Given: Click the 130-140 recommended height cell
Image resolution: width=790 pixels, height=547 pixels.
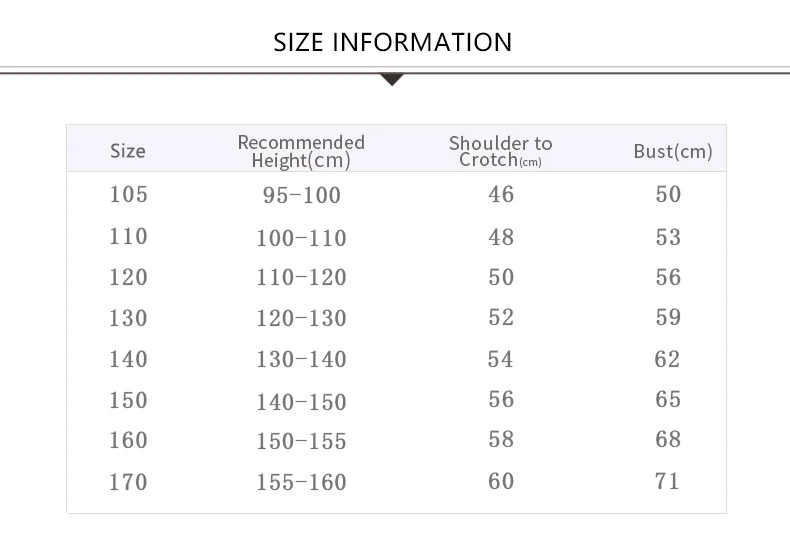Looking at the screenshot, I should click(301, 360).
